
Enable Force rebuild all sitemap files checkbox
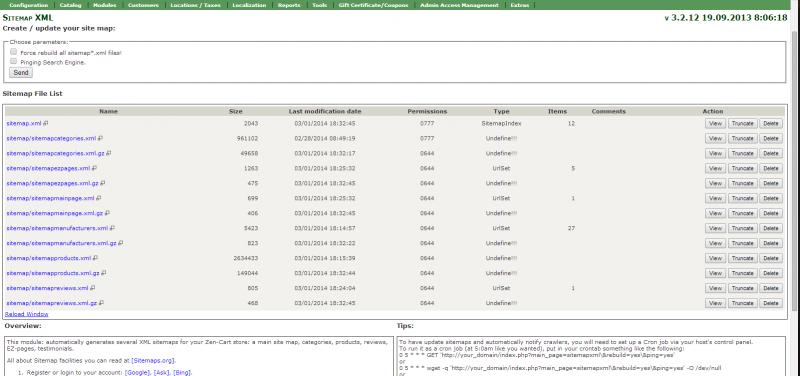click(x=14, y=52)
